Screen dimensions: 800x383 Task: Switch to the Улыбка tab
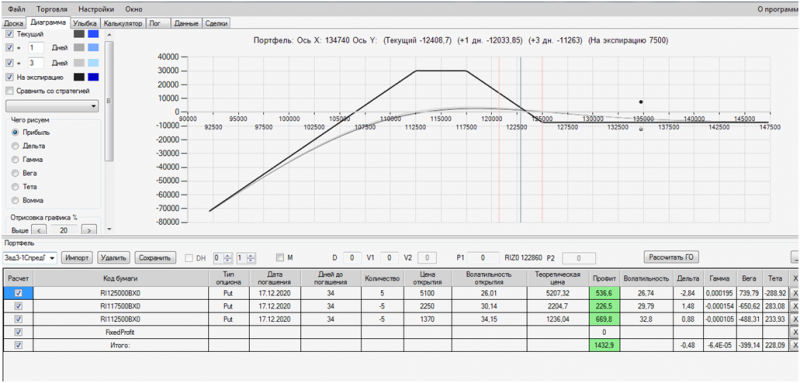(x=85, y=23)
